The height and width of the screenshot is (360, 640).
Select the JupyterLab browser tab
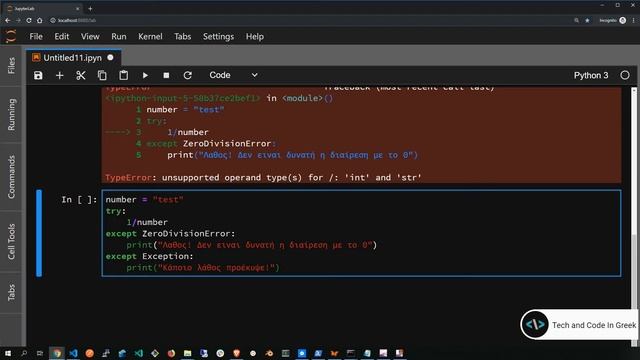[43, 9]
